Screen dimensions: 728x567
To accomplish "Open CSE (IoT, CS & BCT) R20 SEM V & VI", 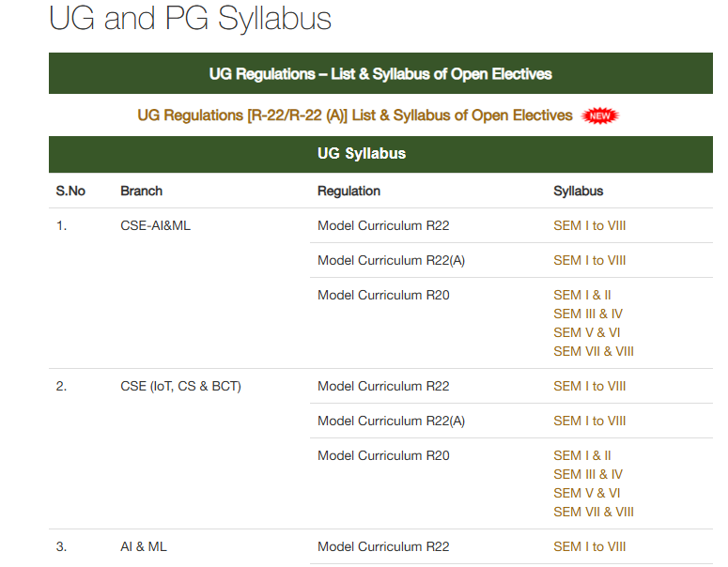I will point(586,493).
